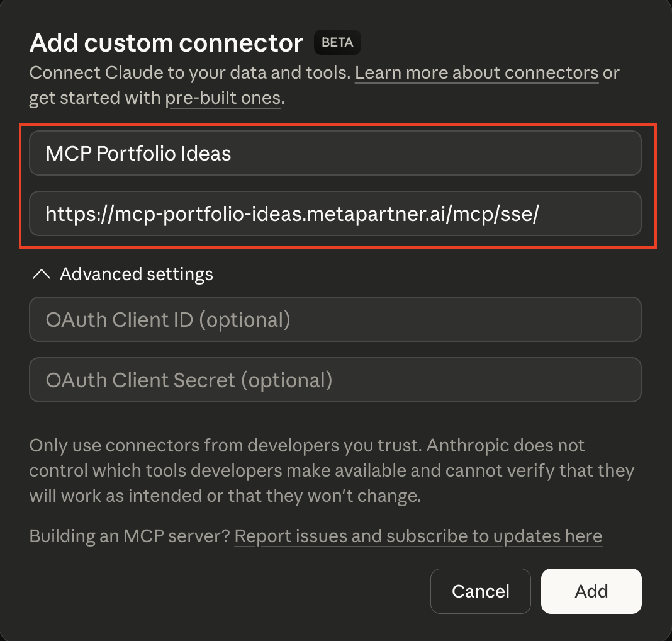The width and height of the screenshot is (672, 641).
Task: Click the connector name field 'MCP Portfolio Ideas'
Action: (335, 153)
